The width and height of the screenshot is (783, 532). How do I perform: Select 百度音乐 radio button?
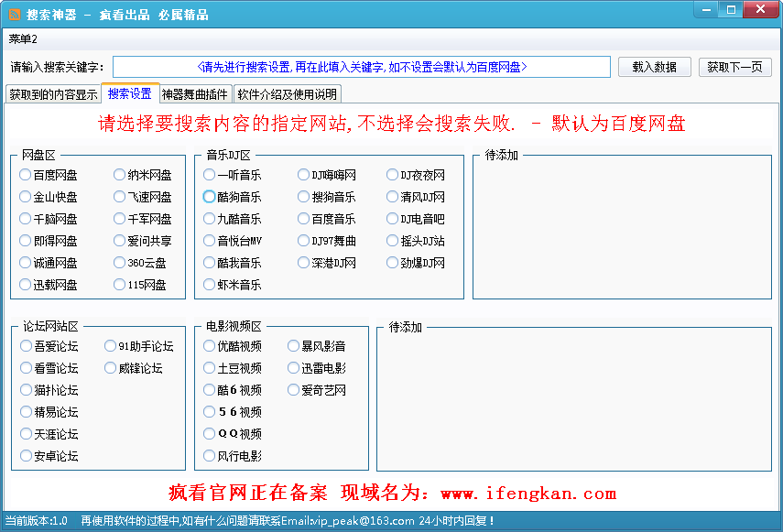(x=327, y=219)
